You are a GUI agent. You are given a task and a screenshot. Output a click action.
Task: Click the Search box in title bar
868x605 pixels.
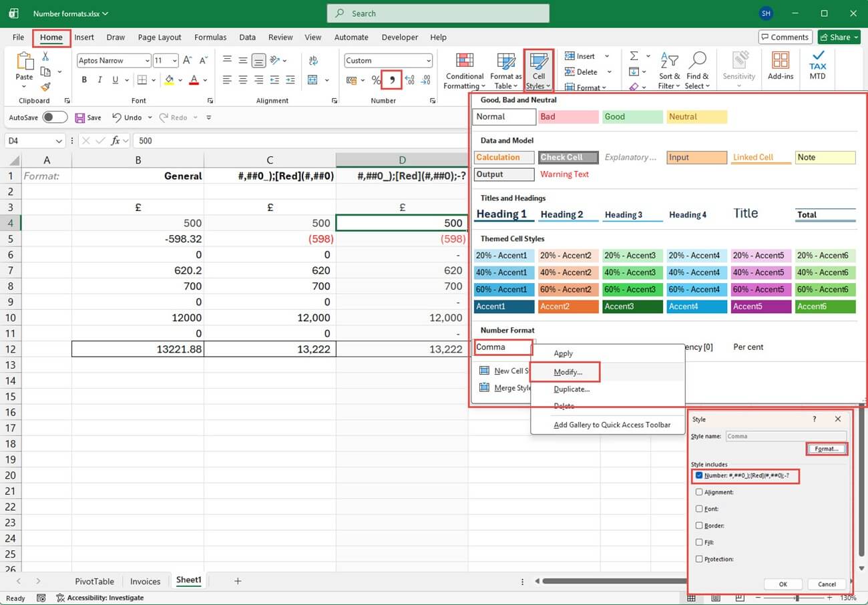click(x=438, y=13)
